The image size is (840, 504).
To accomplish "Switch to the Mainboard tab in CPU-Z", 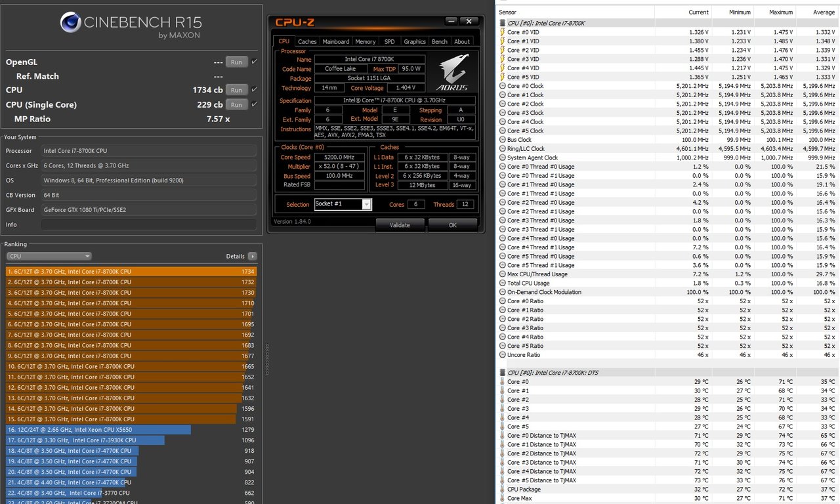I will click(336, 41).
